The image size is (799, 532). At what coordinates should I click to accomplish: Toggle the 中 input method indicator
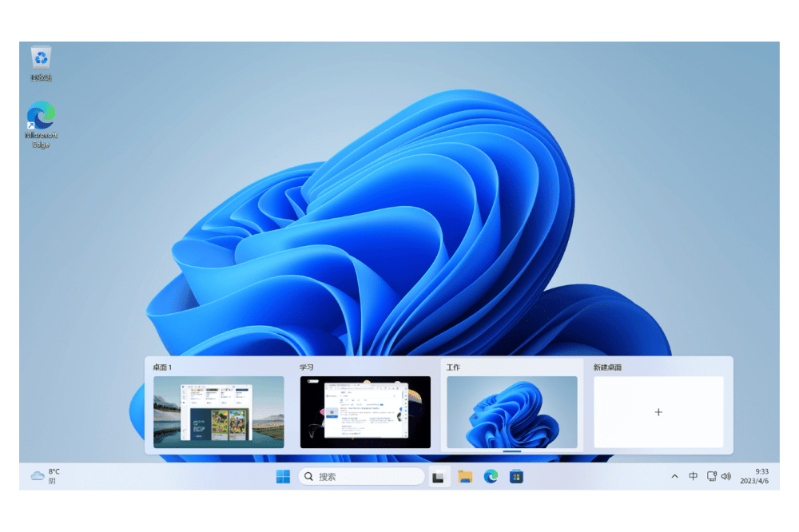[693, 477]
